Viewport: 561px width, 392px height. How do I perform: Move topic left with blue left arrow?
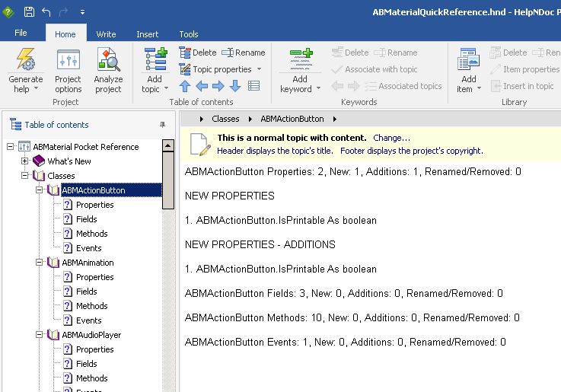pyautogui.click(x=202, y=86)
